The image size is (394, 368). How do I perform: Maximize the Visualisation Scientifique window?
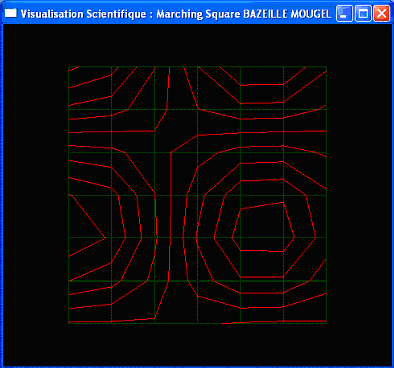click(363, 14)
